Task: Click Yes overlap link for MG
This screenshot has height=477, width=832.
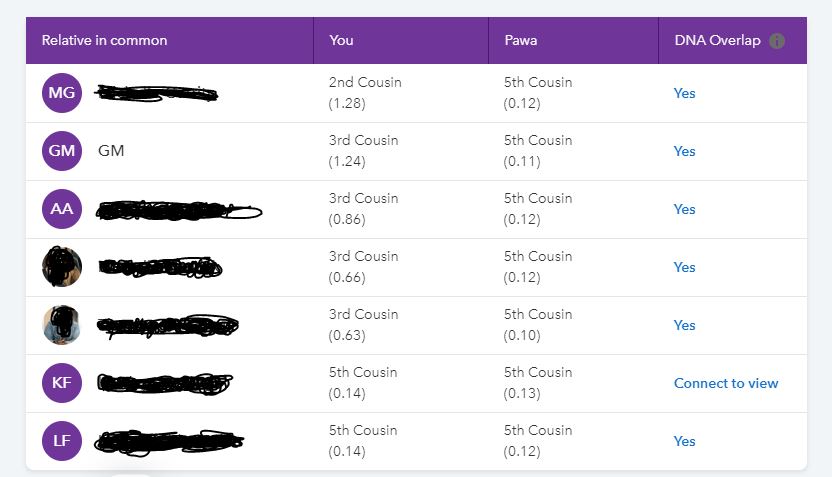Action: [684, 93]
